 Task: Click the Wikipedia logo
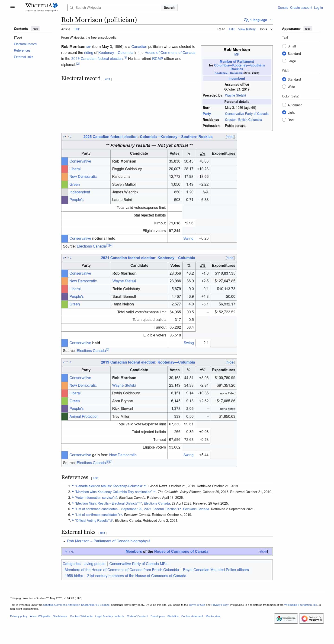(41, 7)
